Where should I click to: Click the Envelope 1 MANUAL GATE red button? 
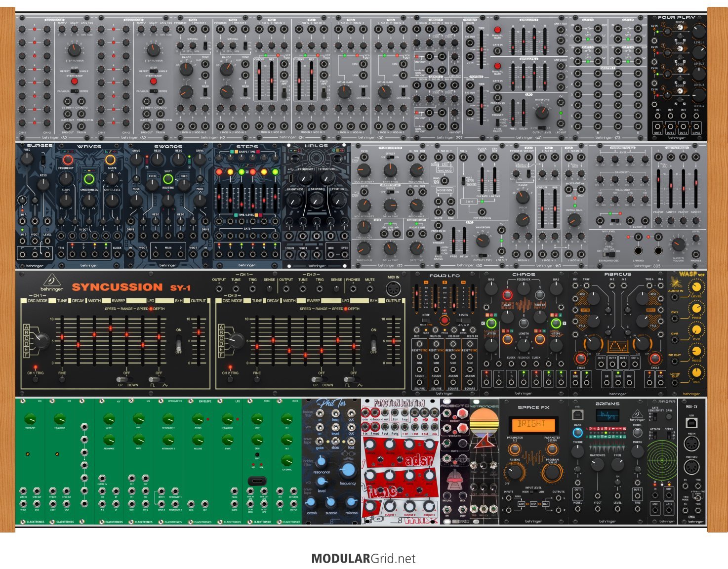coord(497,30)
